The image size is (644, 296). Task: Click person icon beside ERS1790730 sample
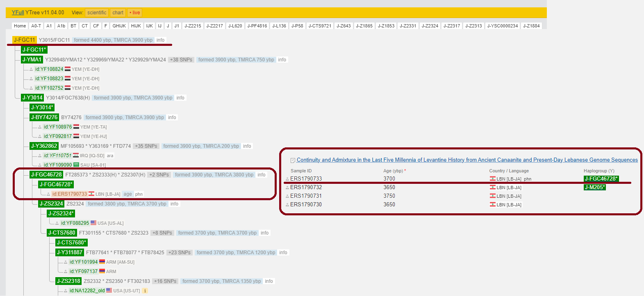point(287,205)
